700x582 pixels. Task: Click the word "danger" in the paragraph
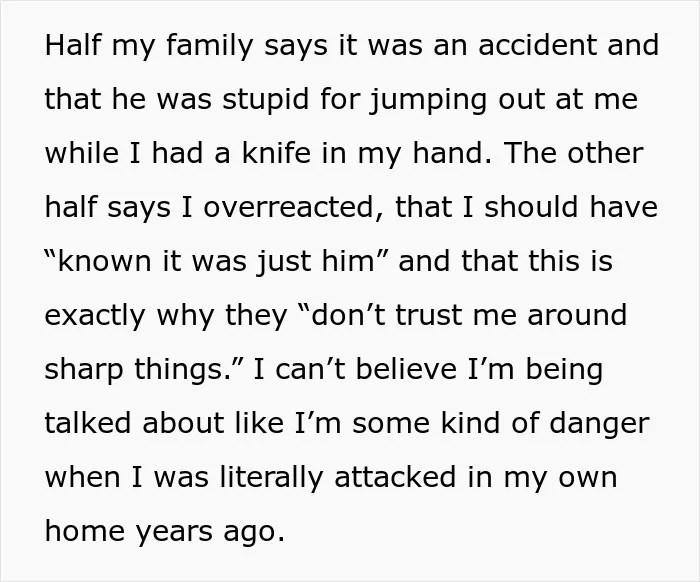(599, 423)
